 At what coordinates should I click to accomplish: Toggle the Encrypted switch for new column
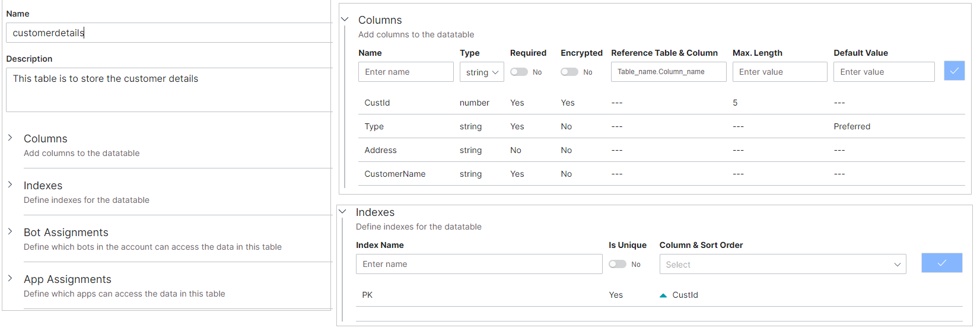(x=569, y=72)
